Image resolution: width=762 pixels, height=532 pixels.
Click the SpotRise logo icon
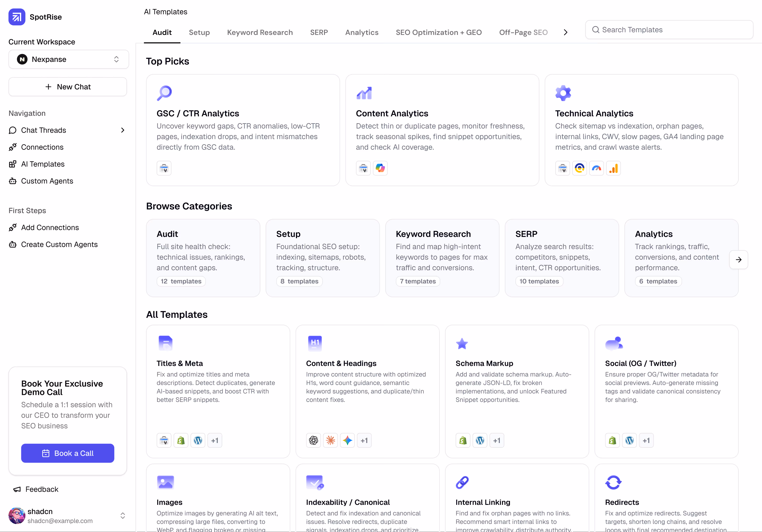pos(17,17)
